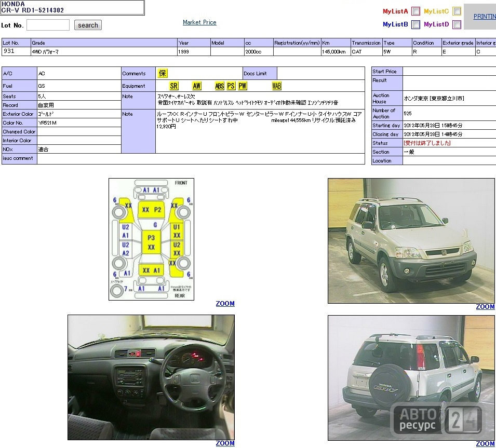Click the year 1999 cell

point(194,51)
